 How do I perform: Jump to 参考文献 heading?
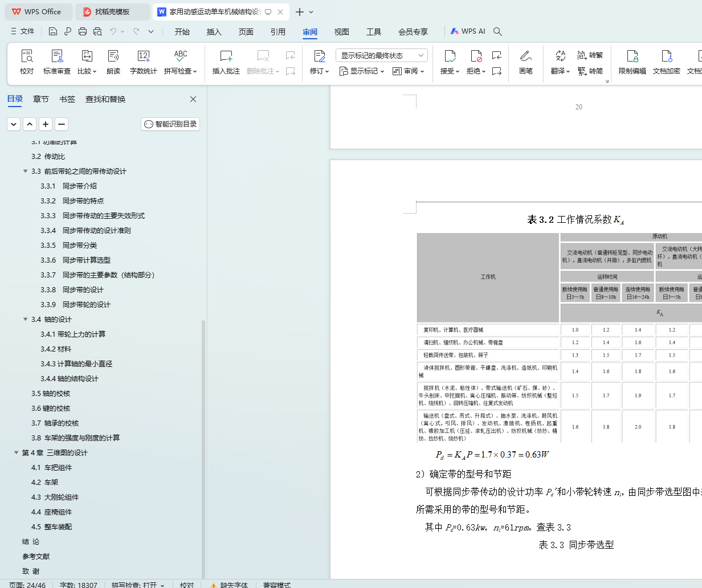(36, 556)
